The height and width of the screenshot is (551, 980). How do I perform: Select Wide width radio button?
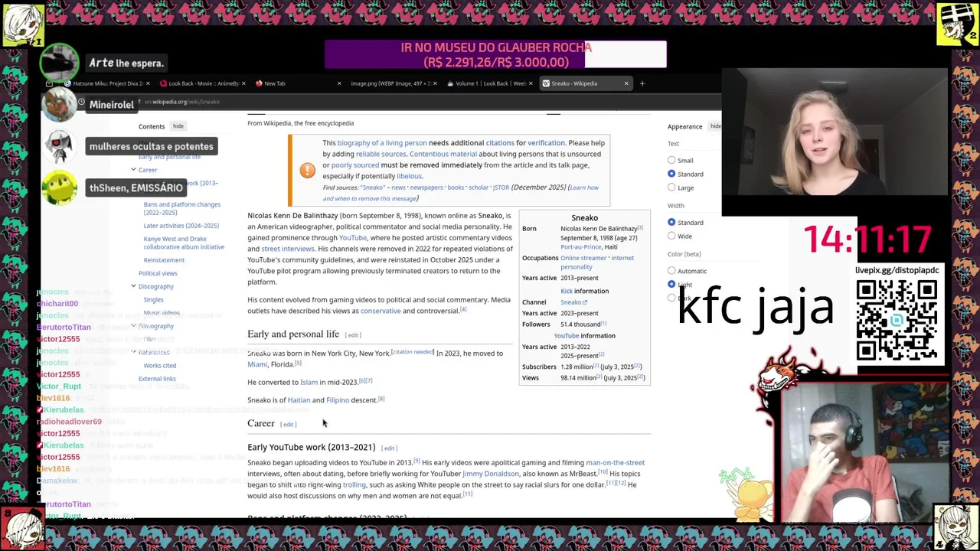671,236
